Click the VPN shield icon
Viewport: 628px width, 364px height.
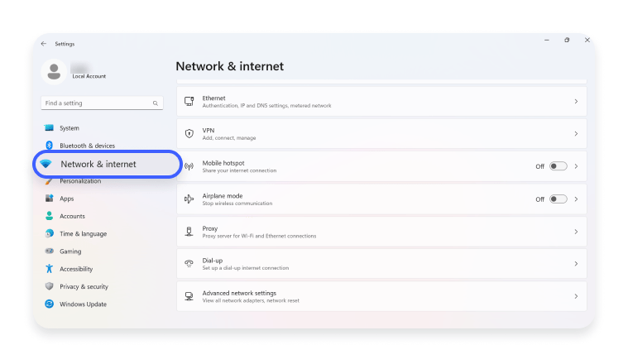point(189,133)
